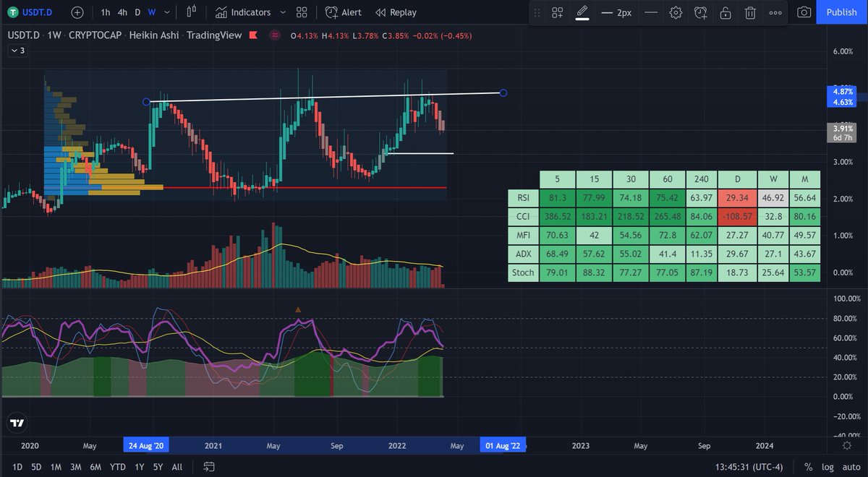The image size is (868, 477).
Task: Click CCI daily value -108.57
Action: 738,215
